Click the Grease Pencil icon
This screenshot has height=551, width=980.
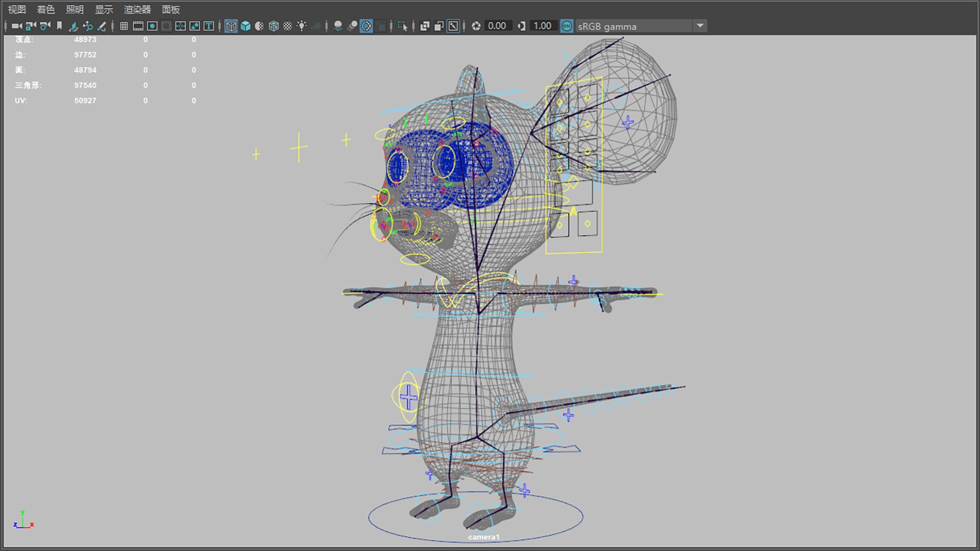point(102,26)
